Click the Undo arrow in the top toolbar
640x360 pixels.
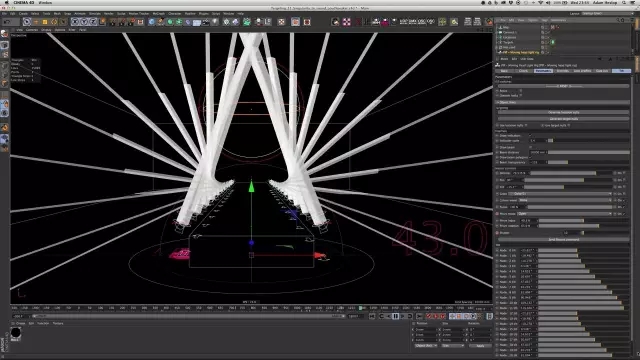(7, 22)
